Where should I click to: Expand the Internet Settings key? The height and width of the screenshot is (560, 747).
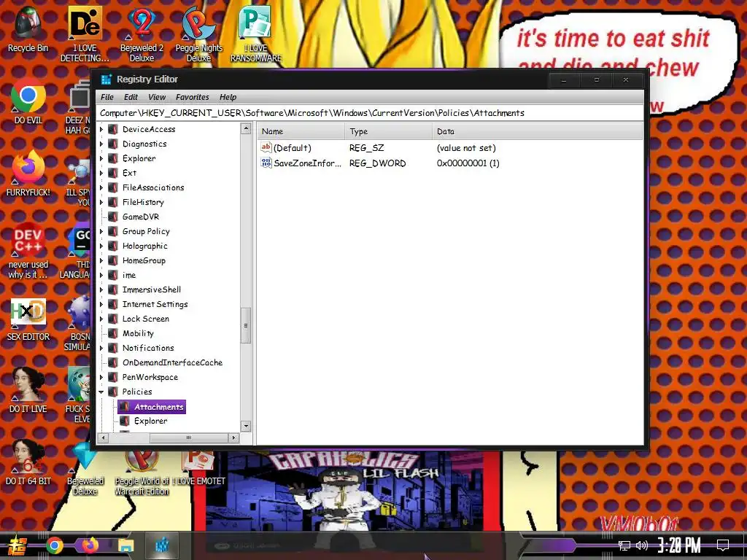coord(101,304)
